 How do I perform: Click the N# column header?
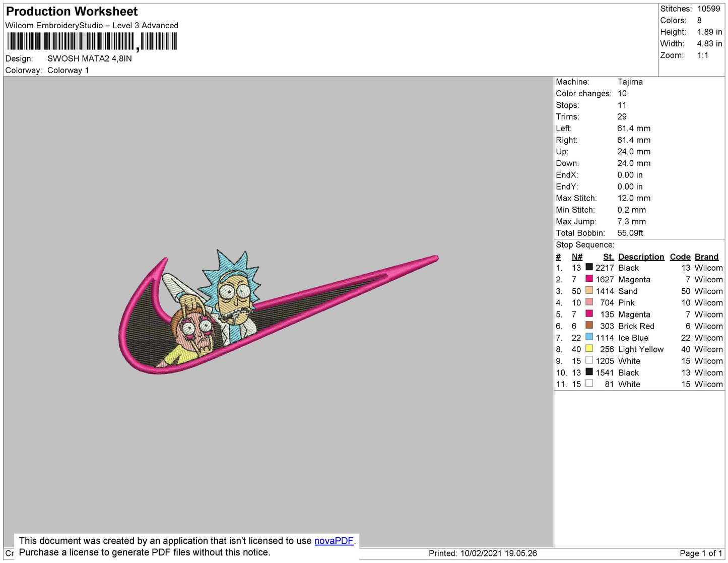pos(577,257)
